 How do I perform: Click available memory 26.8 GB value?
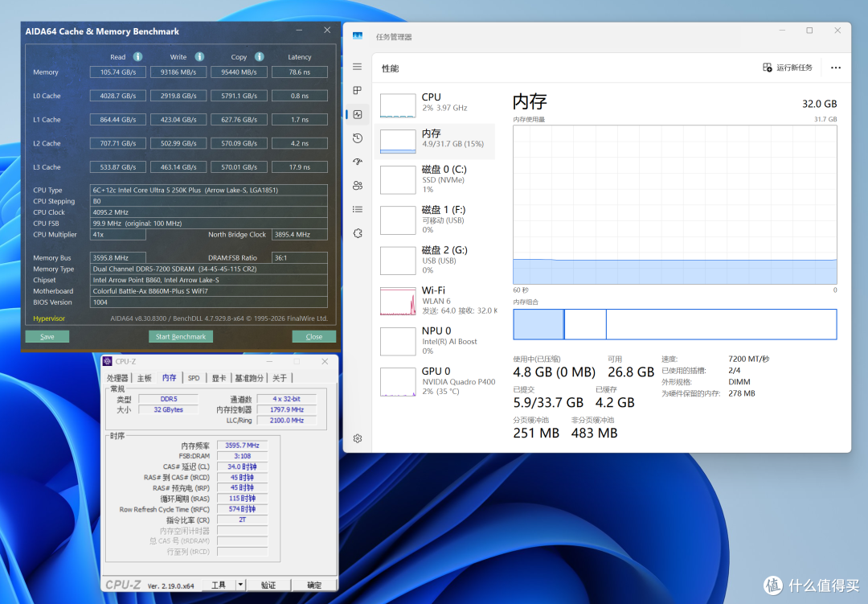(631, 372)
